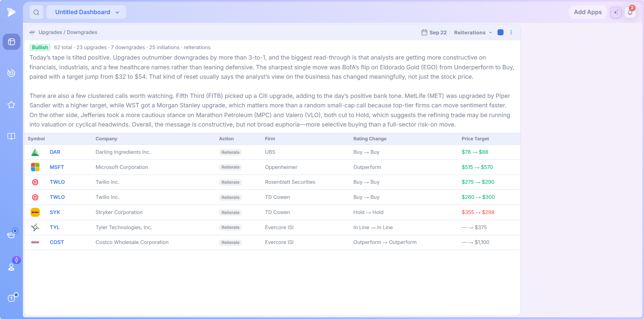Select Costco Wholesale Corporation company name

[x=132, y=242]
